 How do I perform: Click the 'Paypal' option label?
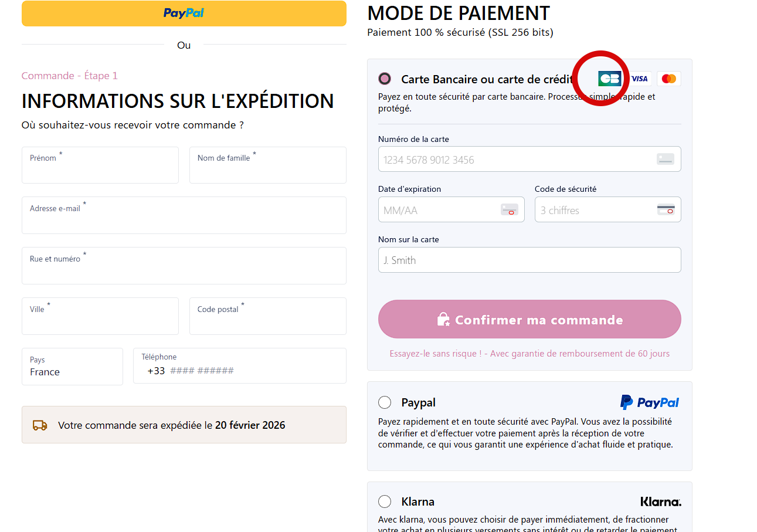click(419, 403)
